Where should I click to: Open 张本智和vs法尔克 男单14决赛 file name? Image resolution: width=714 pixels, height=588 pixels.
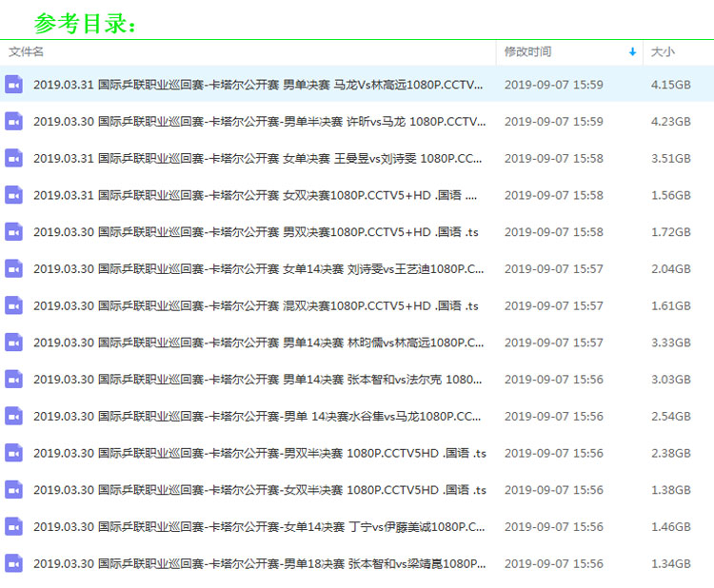[x=258, y=380]
